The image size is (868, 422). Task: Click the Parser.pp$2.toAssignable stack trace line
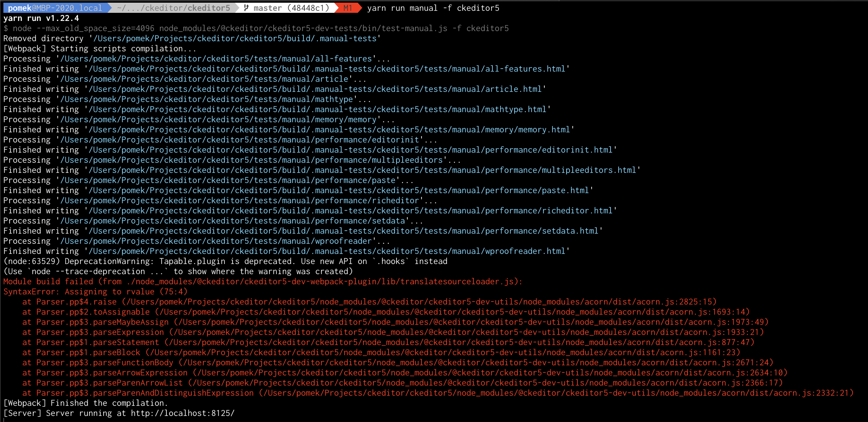pos(386,312)
